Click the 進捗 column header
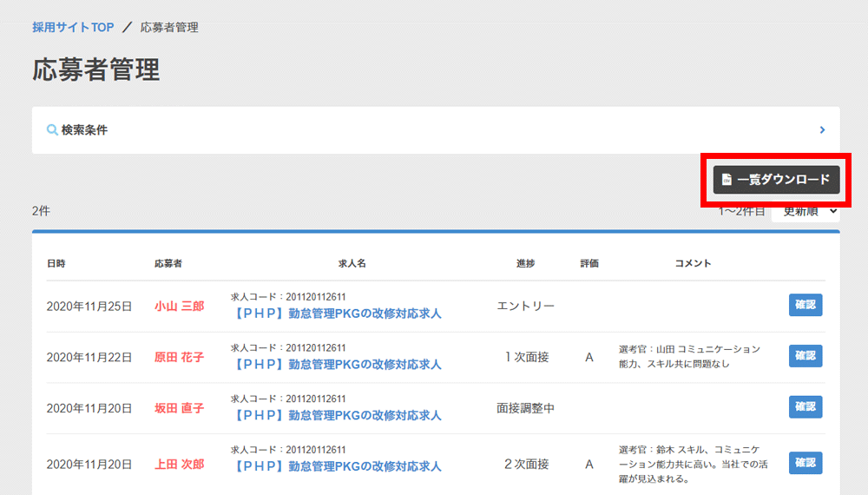Screen dimensions: 868x495 pos(525,263)
